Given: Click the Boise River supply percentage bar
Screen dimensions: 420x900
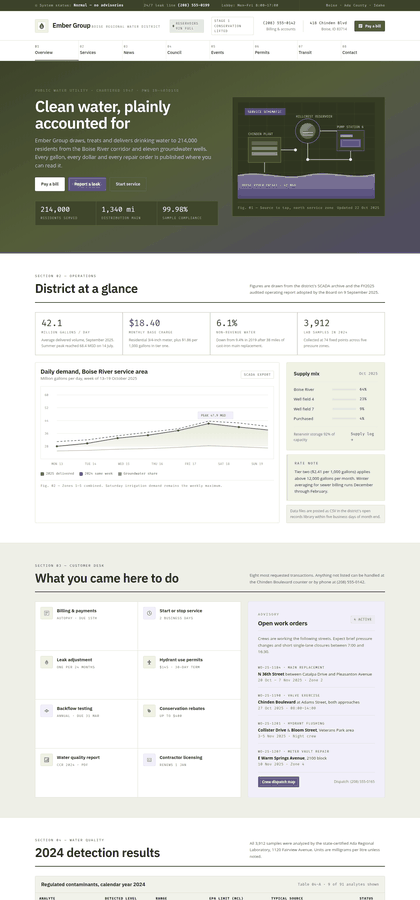Looking at the screenshot, I should [344, 389].
